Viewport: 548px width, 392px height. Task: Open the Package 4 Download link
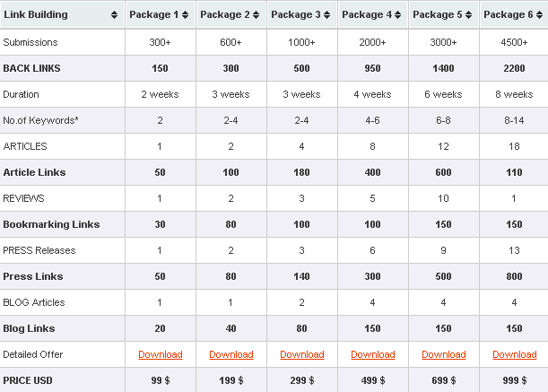(x=373, y=354)
